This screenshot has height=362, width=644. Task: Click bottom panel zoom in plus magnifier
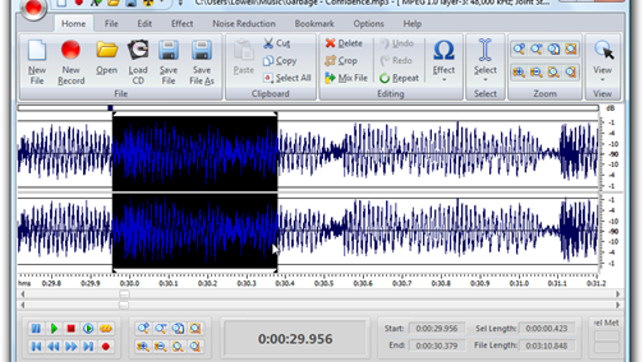[x=143, y=329]
